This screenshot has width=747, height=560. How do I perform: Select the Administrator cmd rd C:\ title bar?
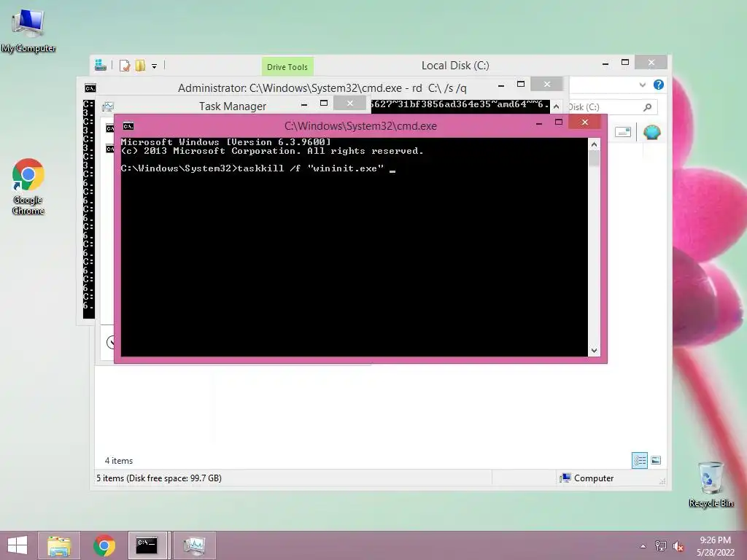coord(322,88)
